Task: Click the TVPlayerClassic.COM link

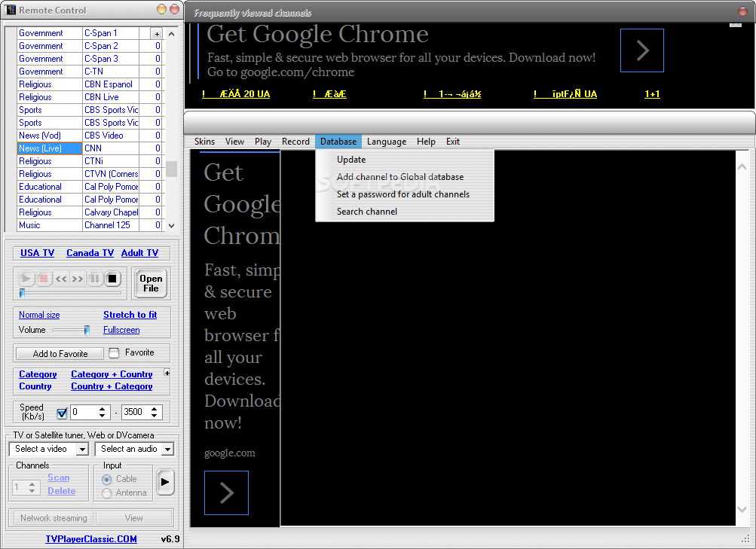Action: [91, 539]
